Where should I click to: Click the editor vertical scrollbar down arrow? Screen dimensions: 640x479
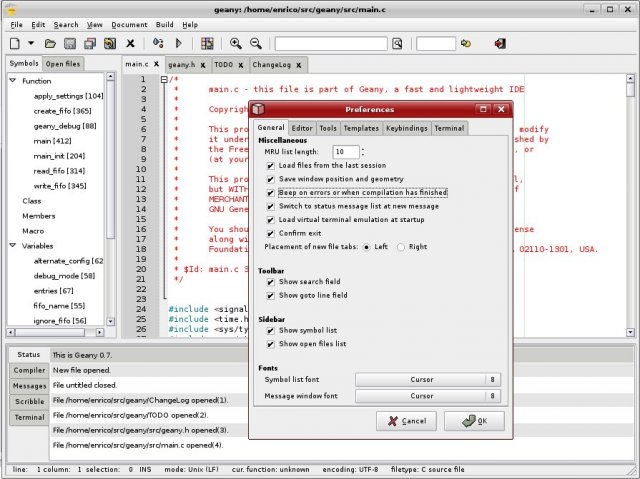click(631, 332)
